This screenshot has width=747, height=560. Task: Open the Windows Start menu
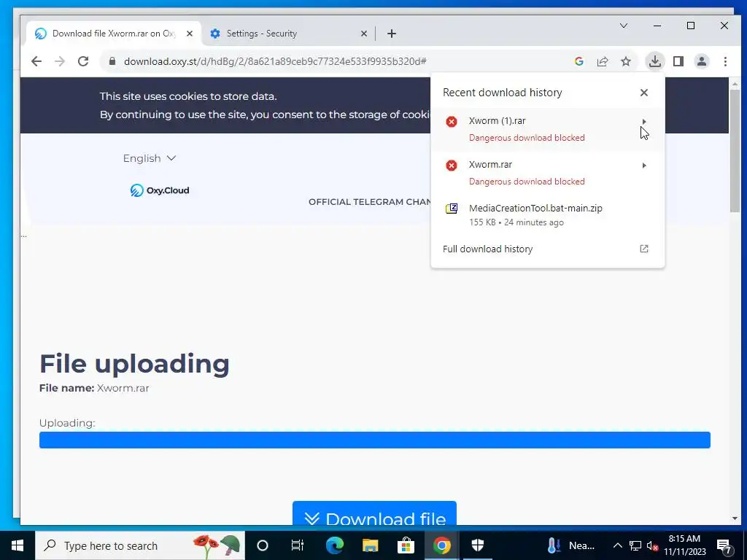(18, 545)
